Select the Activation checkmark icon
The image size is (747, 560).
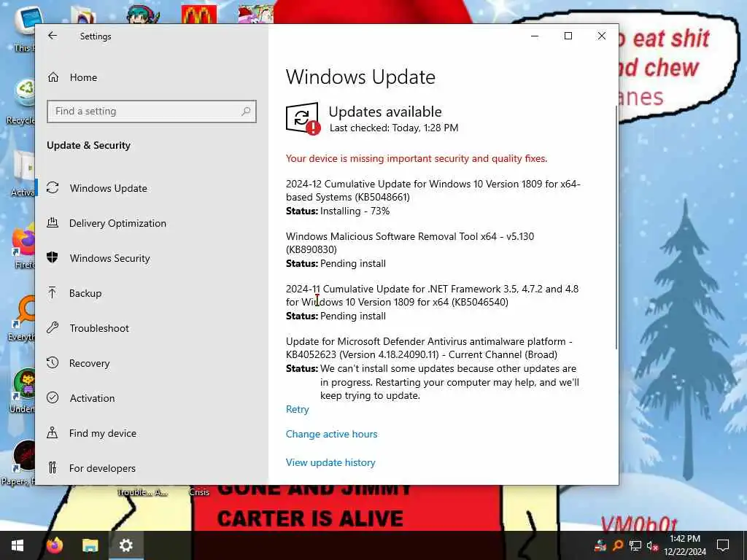click(53, 397)
